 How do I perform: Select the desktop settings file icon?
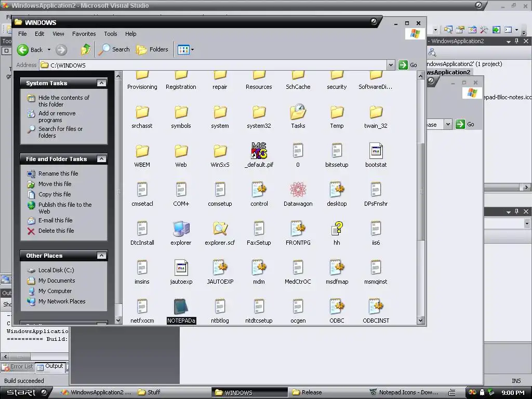point(337,190)
